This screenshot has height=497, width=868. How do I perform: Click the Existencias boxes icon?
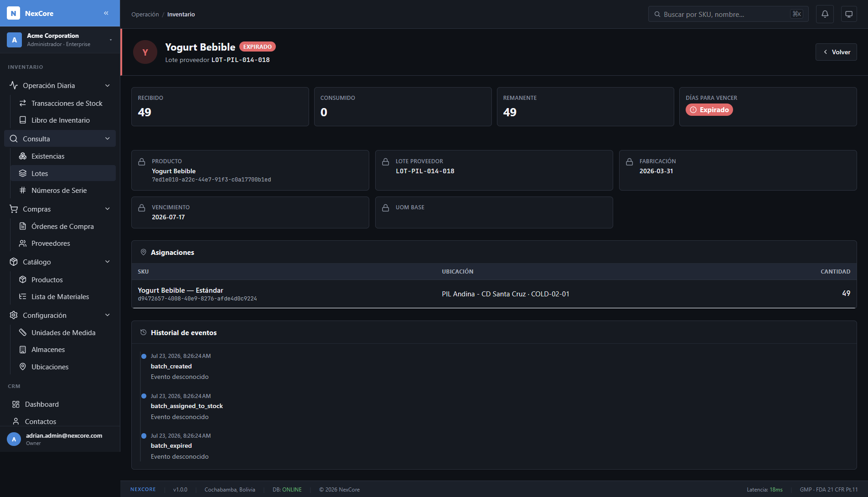click(x=23, y=156)
